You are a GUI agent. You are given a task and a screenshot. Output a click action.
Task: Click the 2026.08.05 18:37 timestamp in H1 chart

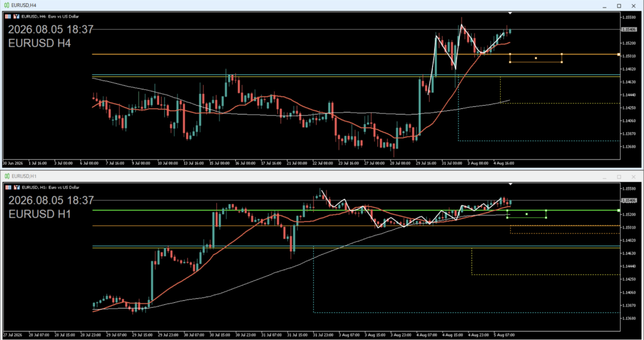pos(52,201)
